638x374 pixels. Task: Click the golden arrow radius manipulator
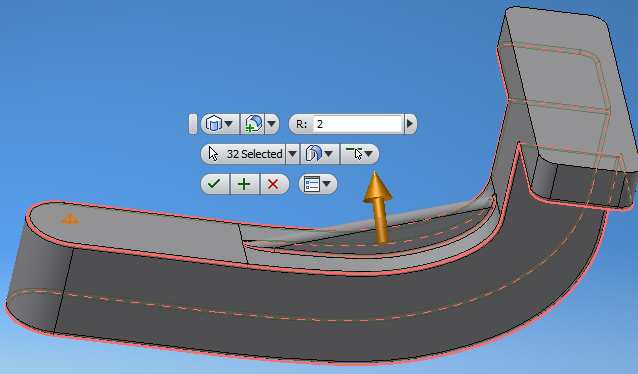(379, 208)
